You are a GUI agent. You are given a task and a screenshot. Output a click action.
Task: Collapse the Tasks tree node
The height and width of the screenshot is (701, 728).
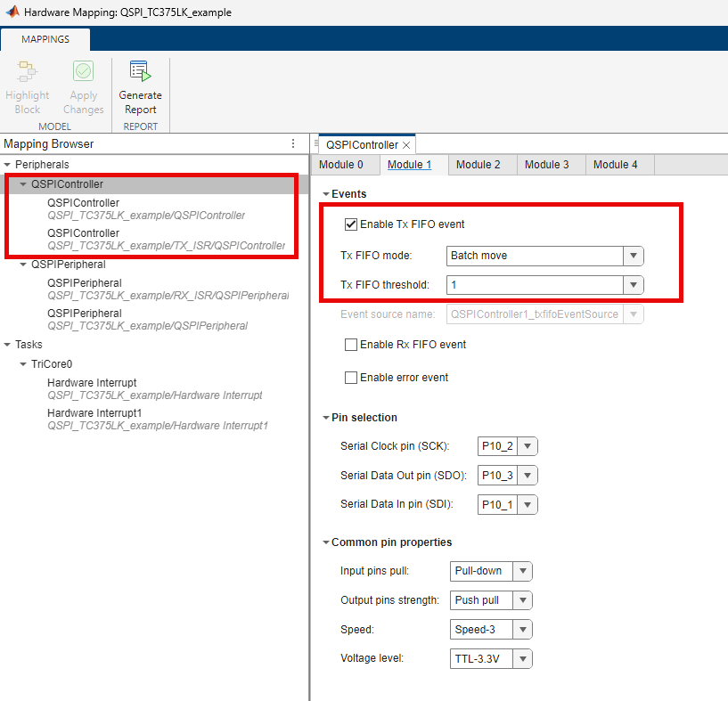pos(7,345)
